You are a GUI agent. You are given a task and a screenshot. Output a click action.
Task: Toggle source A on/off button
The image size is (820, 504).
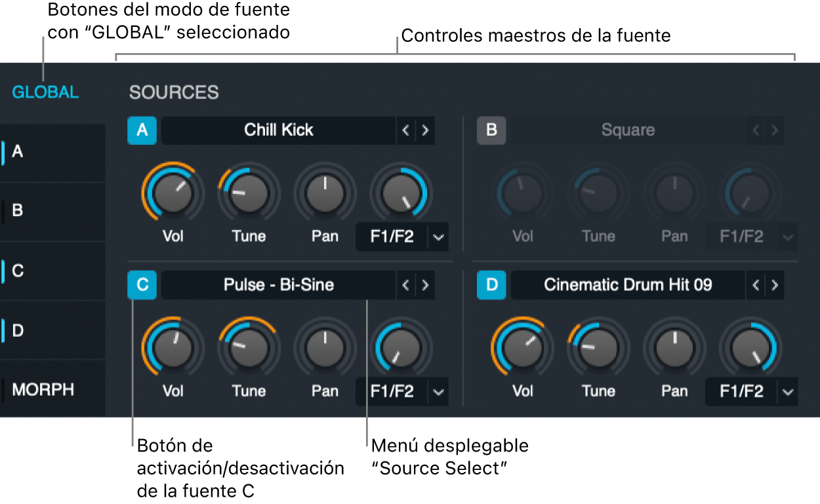pyautogui.click(x=142, y=130)
